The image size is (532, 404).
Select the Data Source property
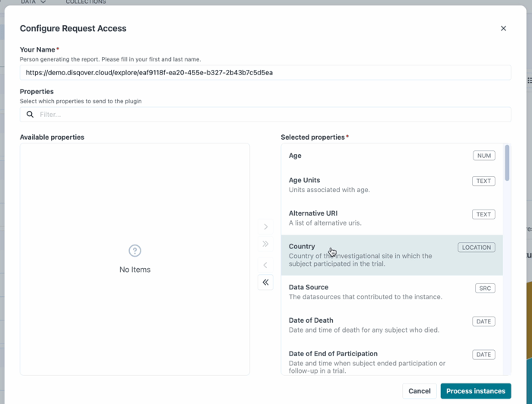(x=392, y=292)
